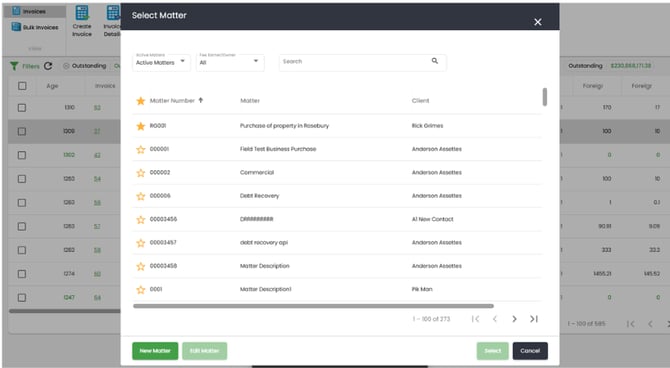
Task: Sort by Client column header
Action: pyautogui.click(x=420, y=101)
